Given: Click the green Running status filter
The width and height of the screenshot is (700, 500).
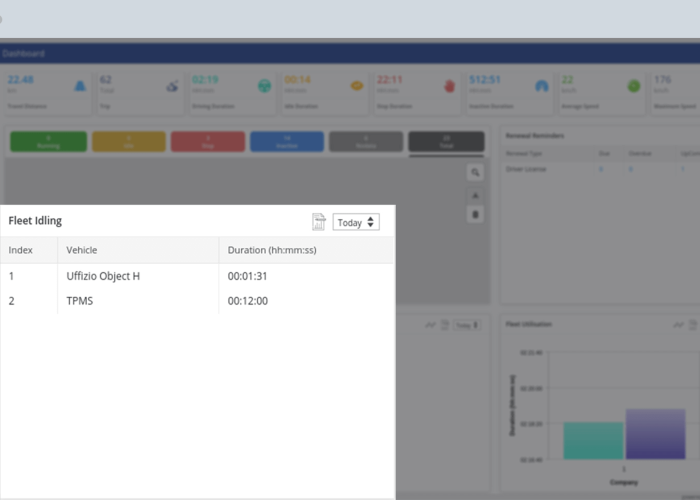Looking at the screenshot, I should 47,141.
